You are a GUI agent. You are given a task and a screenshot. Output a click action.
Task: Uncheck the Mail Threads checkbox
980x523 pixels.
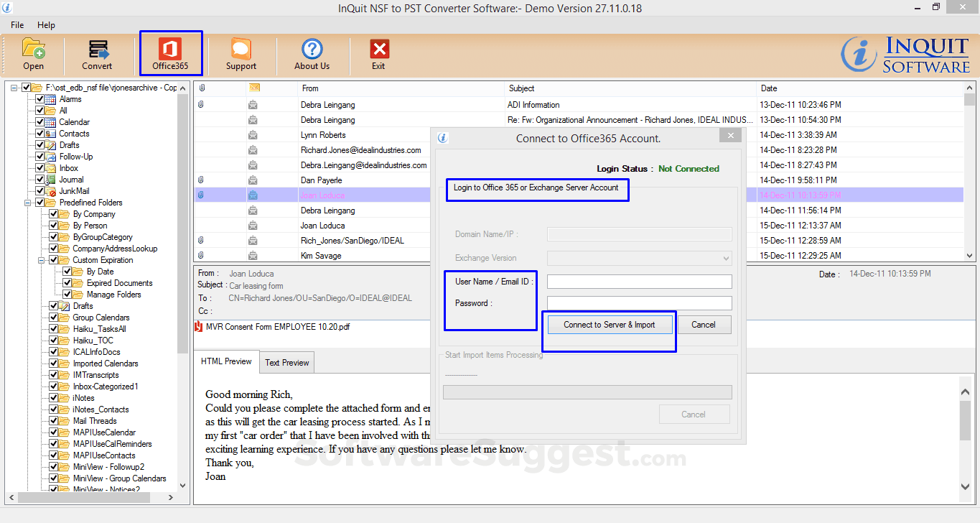[x=54, y=421]
